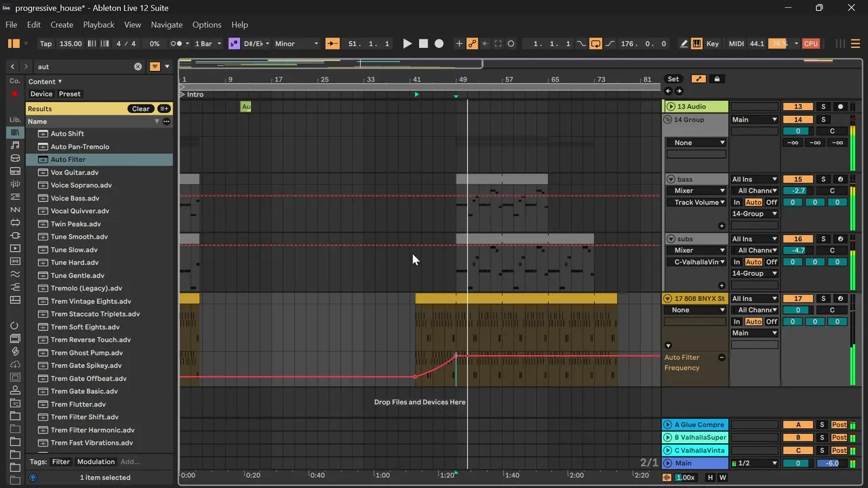Toggle the Computer MIDI Keyboard icon
Viewport: 868px width, 488px height.
point(696,43)
